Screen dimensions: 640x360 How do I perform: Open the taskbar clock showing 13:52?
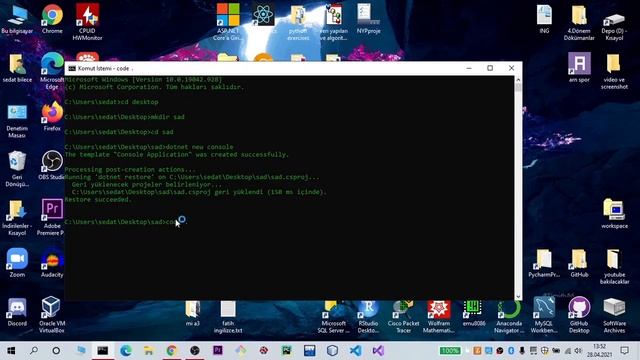pos(600,351)
